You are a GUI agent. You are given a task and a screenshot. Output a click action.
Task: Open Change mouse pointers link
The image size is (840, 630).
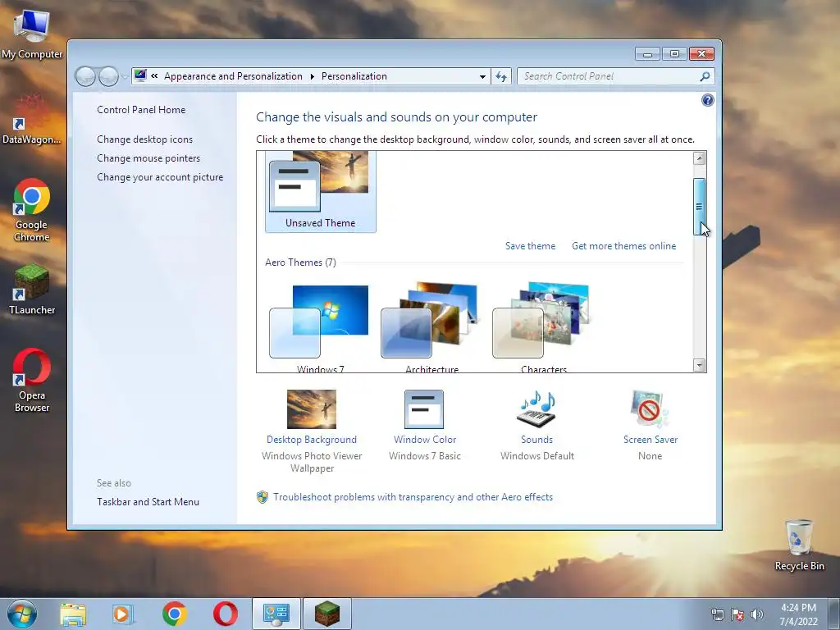[x=148, y=158]
